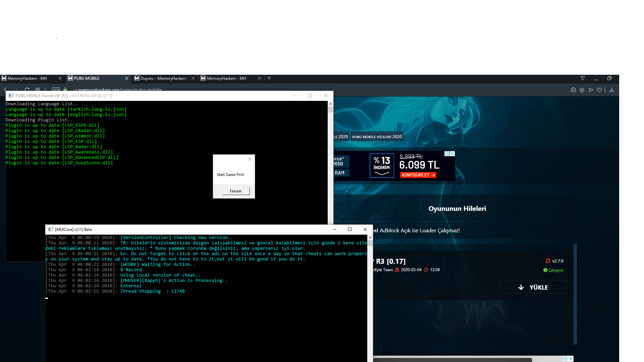Click the browser back arrow
The height and width of the screenshot is (362, 644).
5,89
